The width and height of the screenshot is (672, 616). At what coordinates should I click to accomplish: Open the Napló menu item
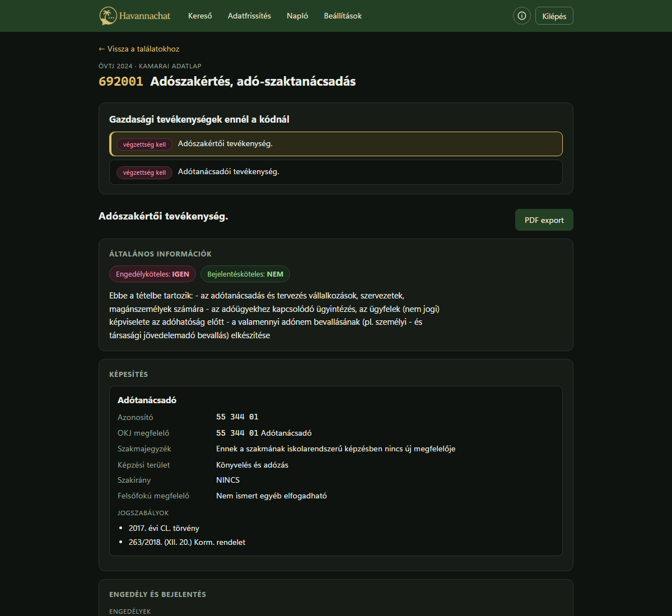[x=297, y=16]
